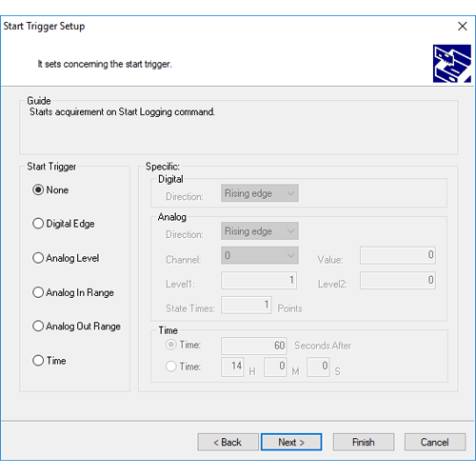Go to the previous step with Back
This screenshot has width=476, height=476.
(x=228, y=442)
